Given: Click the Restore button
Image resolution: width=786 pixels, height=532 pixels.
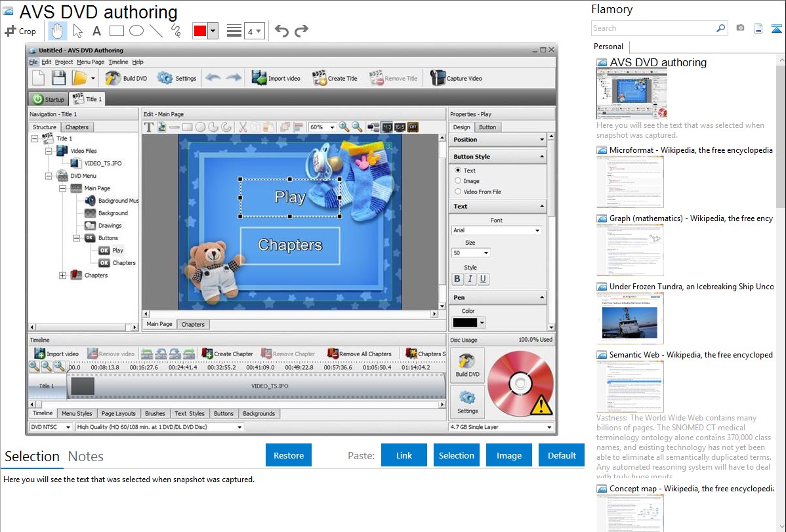Looking at the screenshot, I should pyautogui.click(x=289, y=455).
